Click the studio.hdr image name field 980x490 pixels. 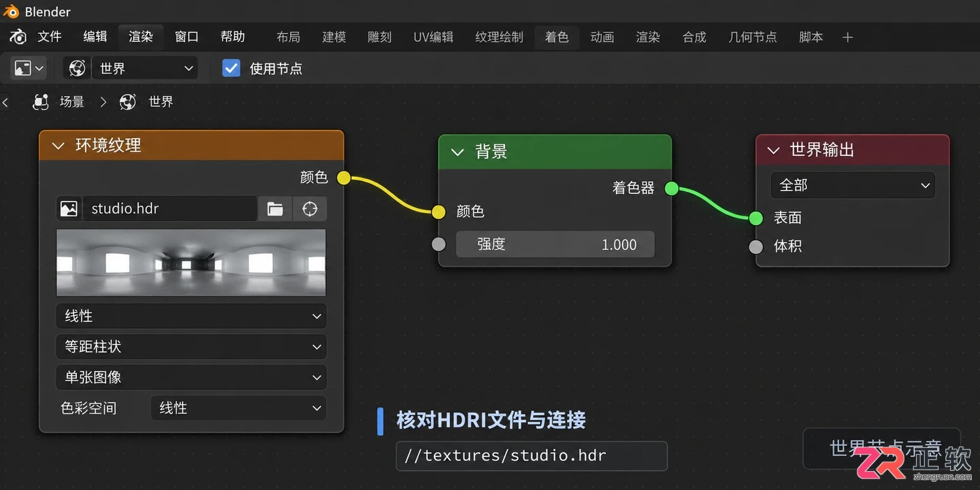tap(170, 209)
